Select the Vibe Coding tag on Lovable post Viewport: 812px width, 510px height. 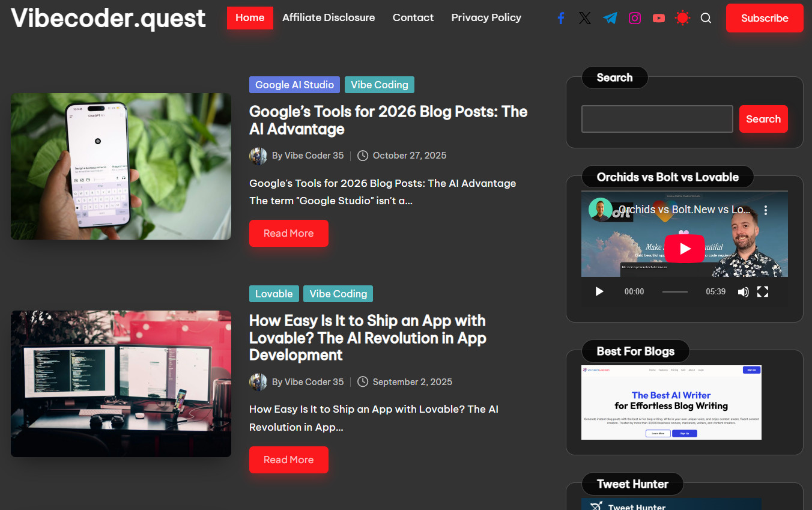tap(338, 294)
